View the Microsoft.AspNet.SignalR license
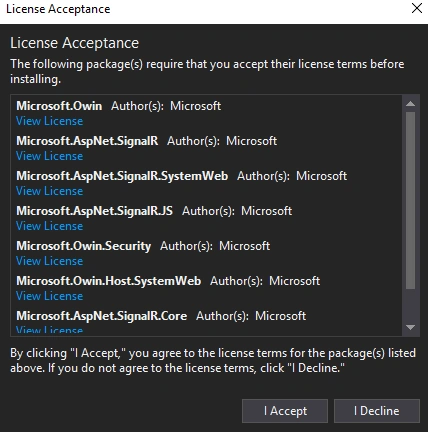The image size is (428, 432). click(x=49, y=156)
